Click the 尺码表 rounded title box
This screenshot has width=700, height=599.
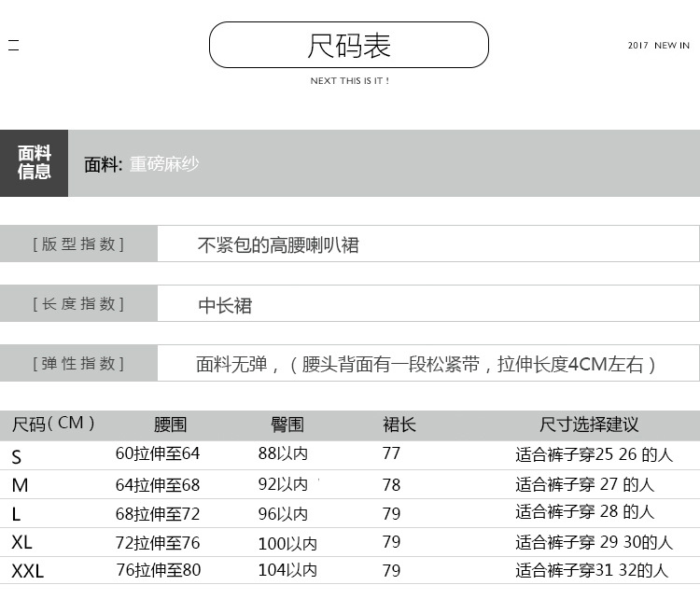tap(348, 45)
